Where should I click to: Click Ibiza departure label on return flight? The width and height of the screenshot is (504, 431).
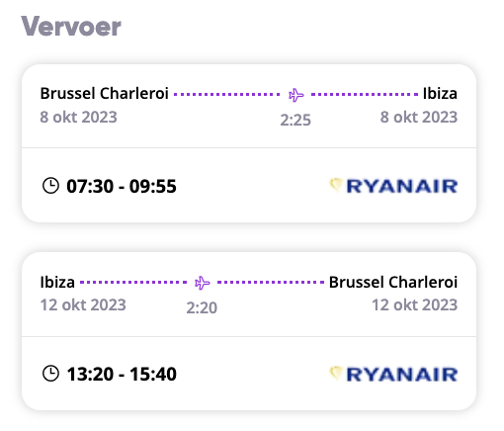point(57,282)
